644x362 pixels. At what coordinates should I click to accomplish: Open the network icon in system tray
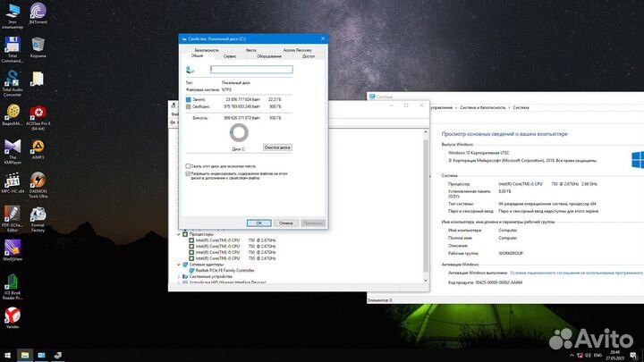coord(580,355)
